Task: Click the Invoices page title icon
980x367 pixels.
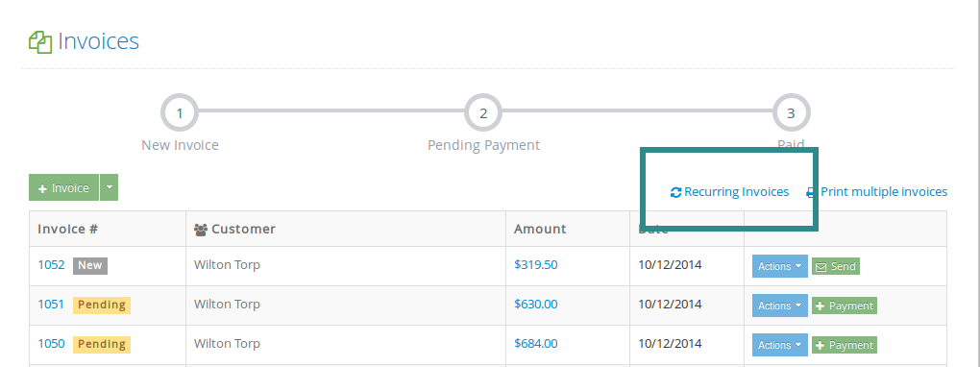Action: point(40,42)
